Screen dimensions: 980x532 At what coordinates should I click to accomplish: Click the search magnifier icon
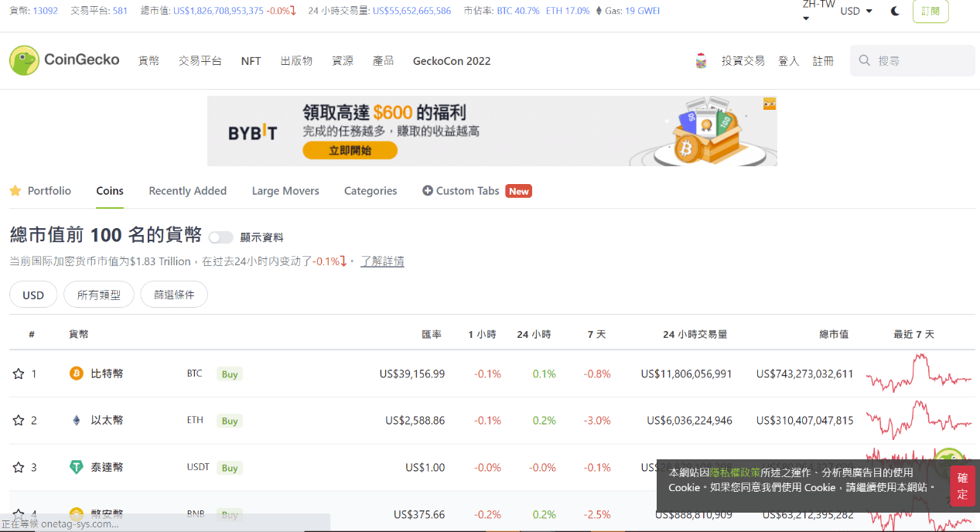tap(865, 60)
